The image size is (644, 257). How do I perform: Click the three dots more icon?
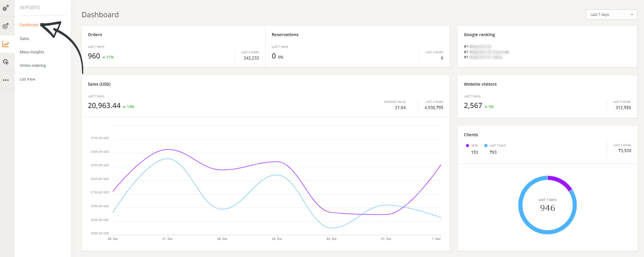tap(6, 80)
